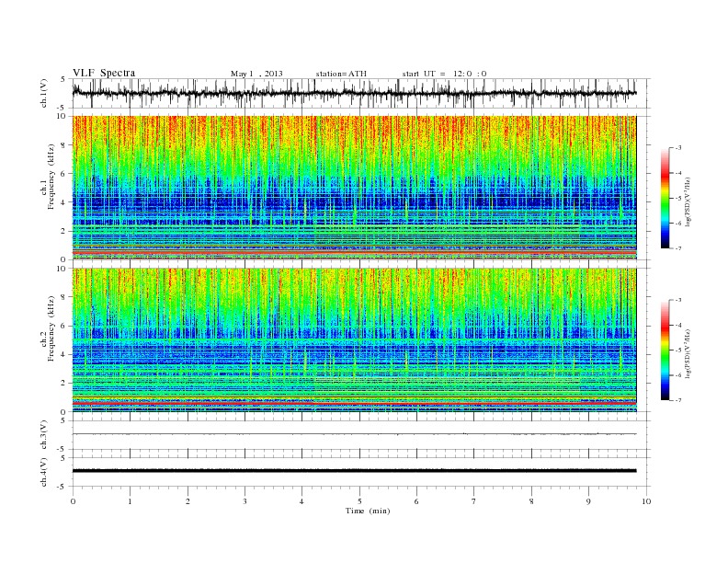The height and width of the screenshot is (563, 728).
Task: Click the ch.2 colorbar 'log(PSD)(V²/Hz)' label
Action: tap(688, 352)
